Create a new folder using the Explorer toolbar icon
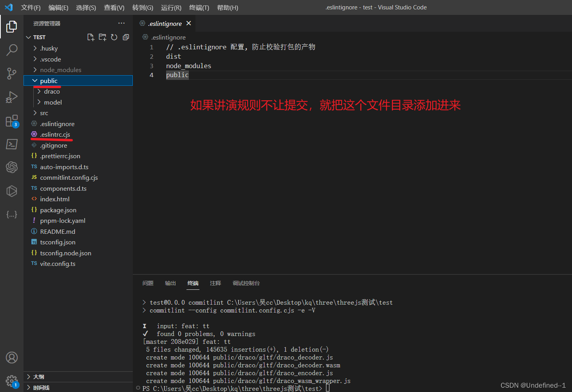 102,37
